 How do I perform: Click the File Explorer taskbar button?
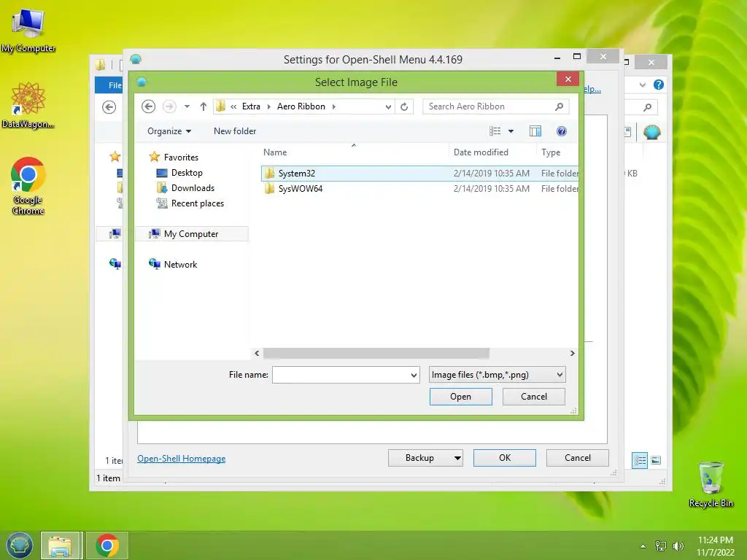(60, 545)
